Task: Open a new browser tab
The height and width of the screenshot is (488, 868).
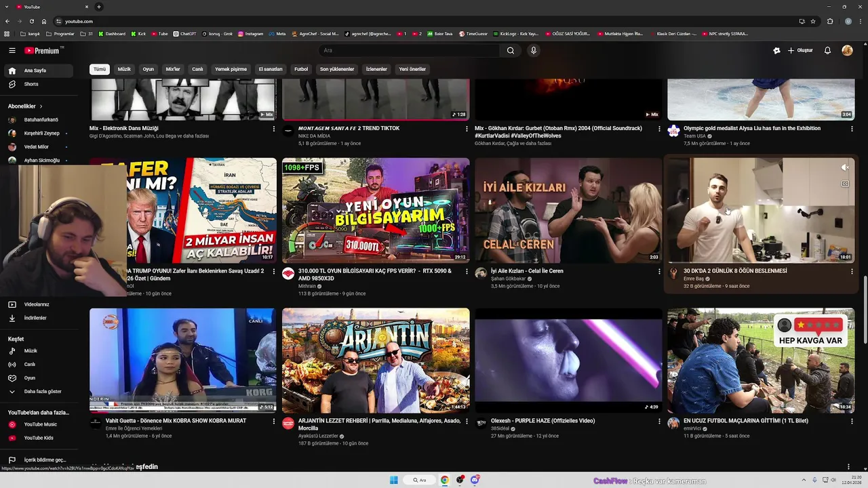Action: [x=98, y=7]
